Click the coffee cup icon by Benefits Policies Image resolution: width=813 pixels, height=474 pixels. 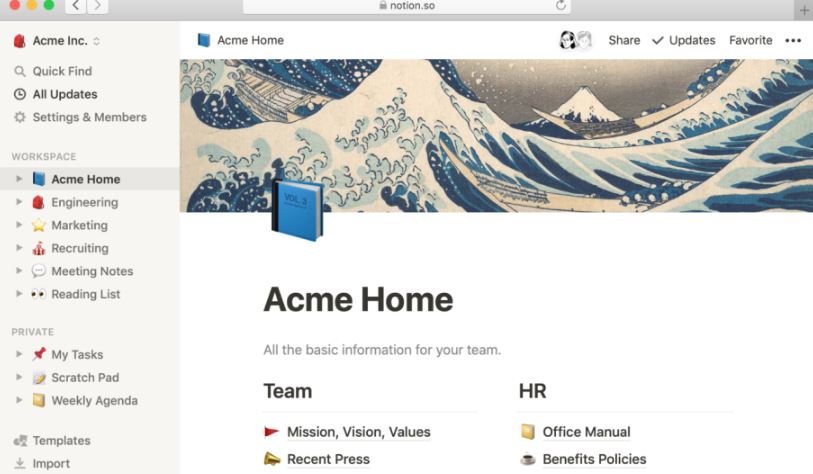click(x=527, y=459)
